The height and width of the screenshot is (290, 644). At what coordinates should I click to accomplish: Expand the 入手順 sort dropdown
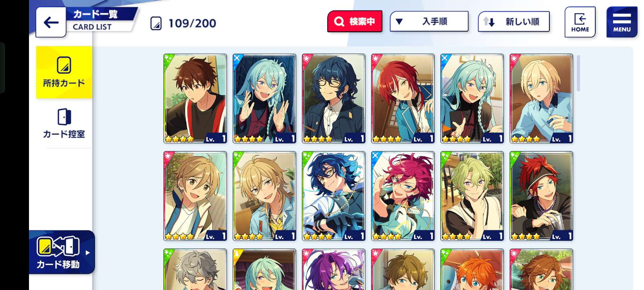(x=429, y=21)
